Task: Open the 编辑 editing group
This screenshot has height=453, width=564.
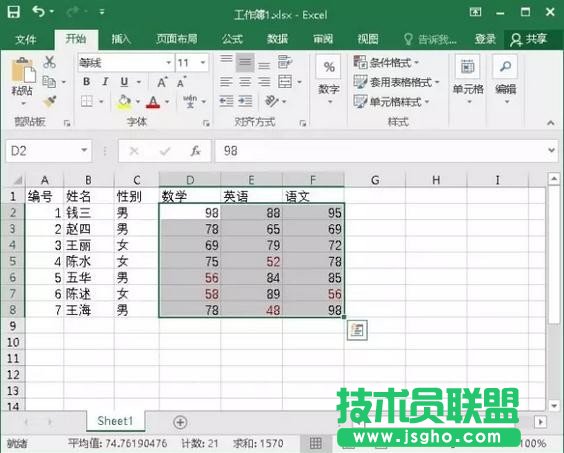Action: pyautogui.click(x=506, y=80)
